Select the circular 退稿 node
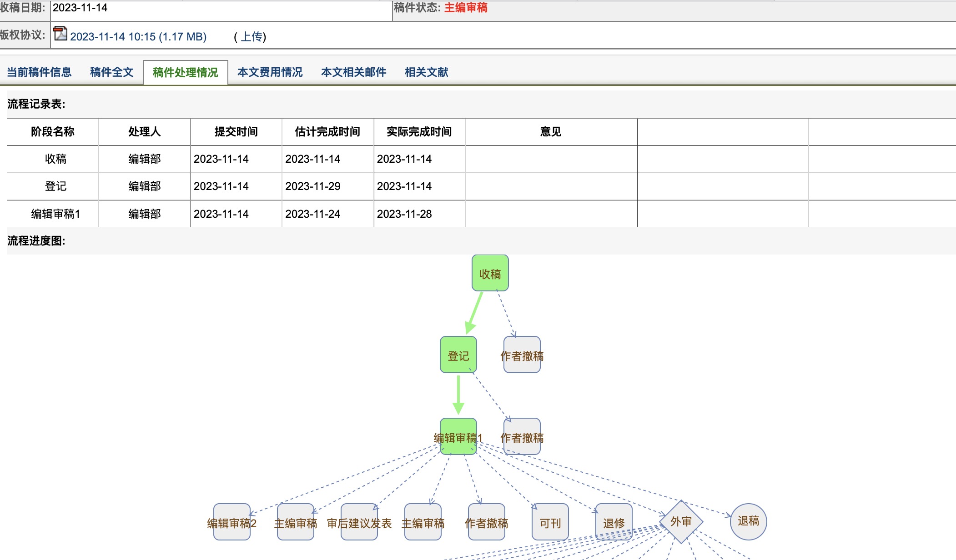This screenshot has width=956, height=560. [749, 521]
